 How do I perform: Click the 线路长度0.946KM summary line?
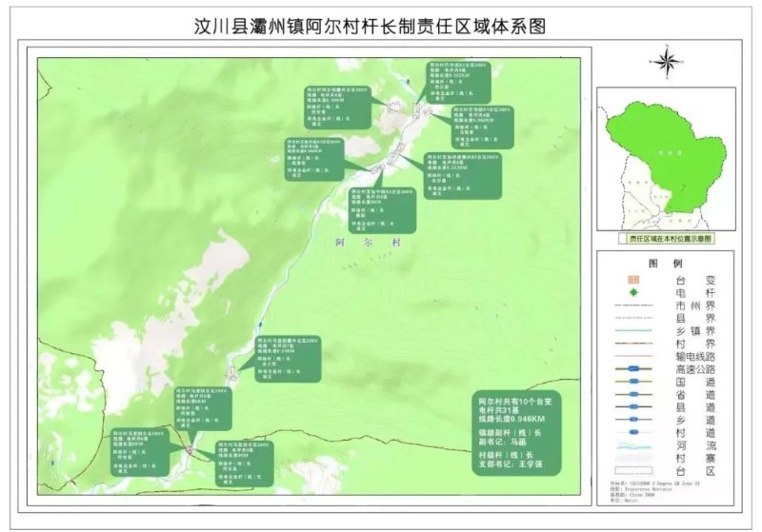511,419
